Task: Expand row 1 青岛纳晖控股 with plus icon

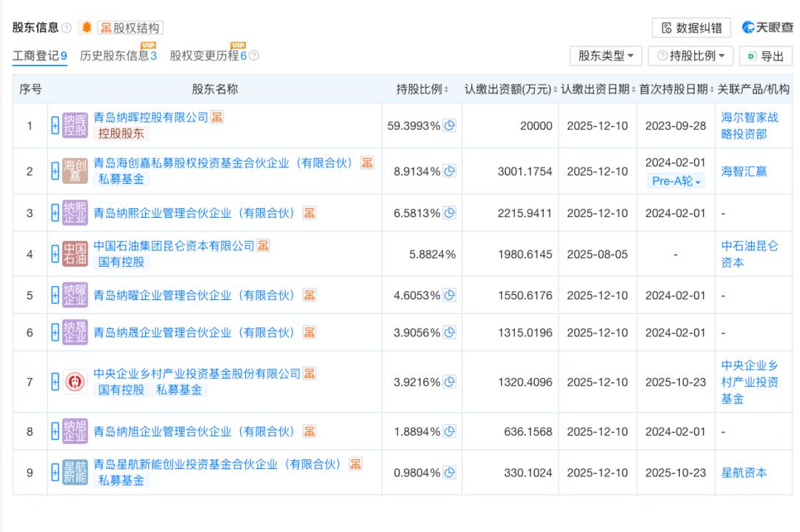Action: tap(54, 125)
